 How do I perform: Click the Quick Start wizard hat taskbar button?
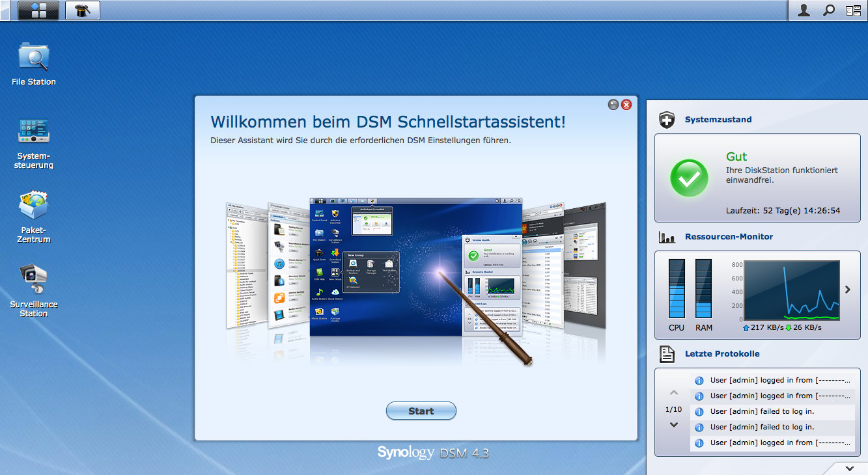[83, 10]
